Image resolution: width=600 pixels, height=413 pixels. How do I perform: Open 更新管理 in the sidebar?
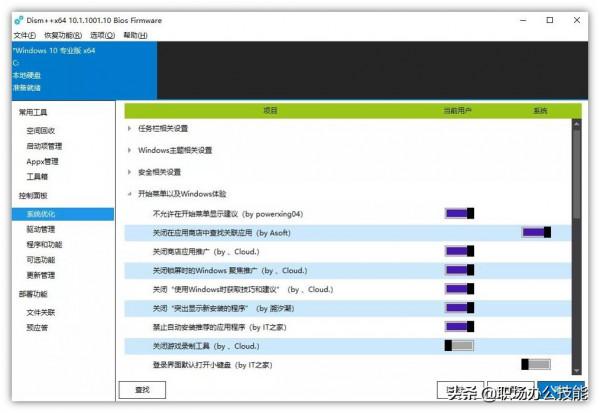(41, 275)
